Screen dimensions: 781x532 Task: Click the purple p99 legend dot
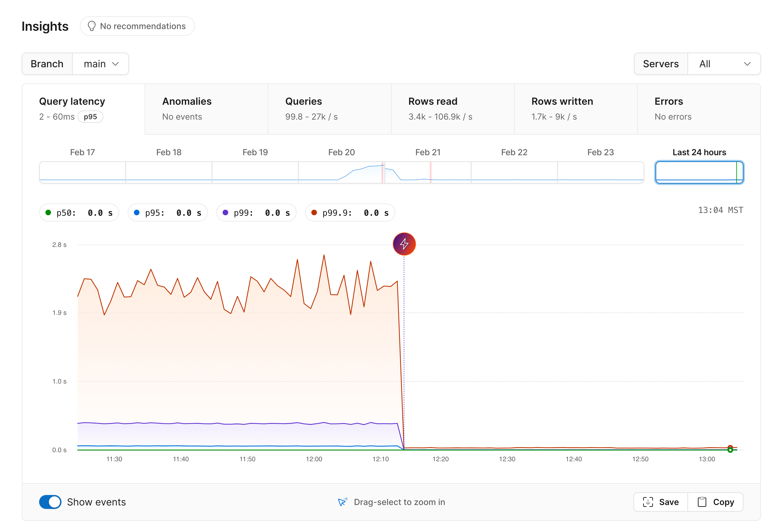pos(225,212)
